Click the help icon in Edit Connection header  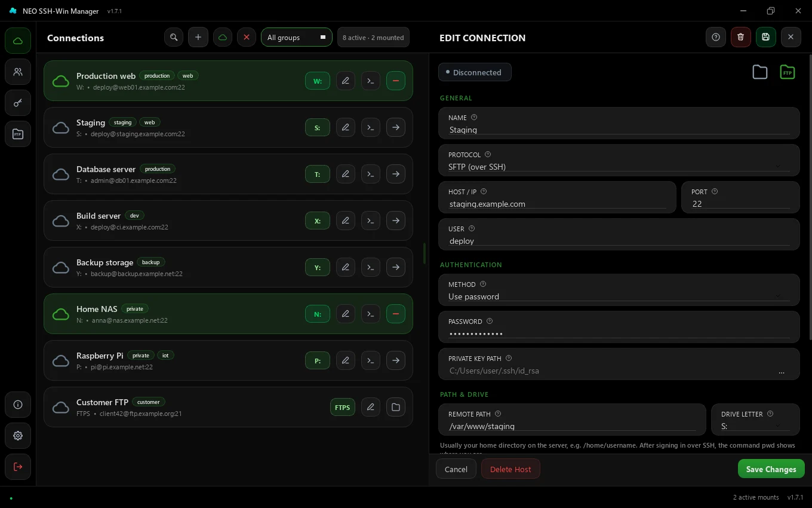coord(716,37)
